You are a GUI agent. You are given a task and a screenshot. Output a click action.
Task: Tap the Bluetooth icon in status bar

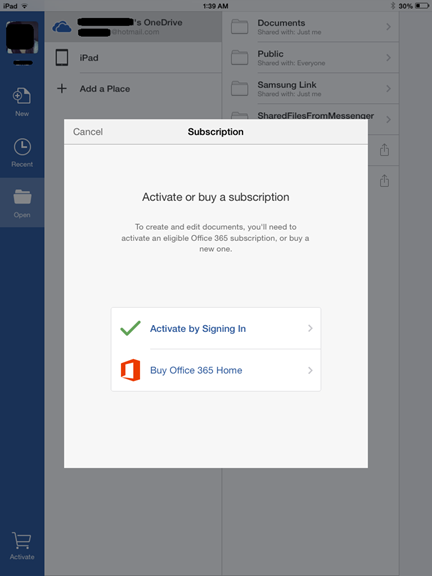click(x=393, y=6)
